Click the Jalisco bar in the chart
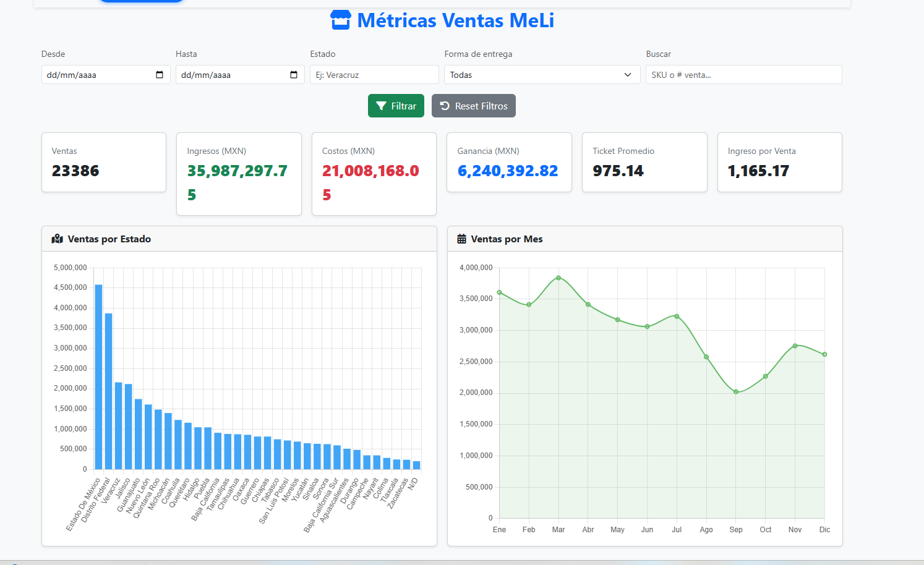924x565 pixels. (x=129, y=427)
